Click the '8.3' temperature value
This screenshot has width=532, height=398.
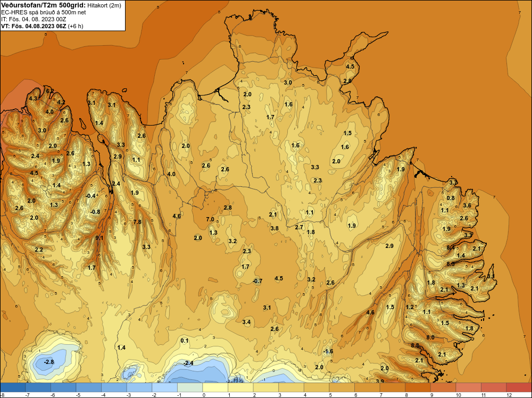[x=451, y=263]
